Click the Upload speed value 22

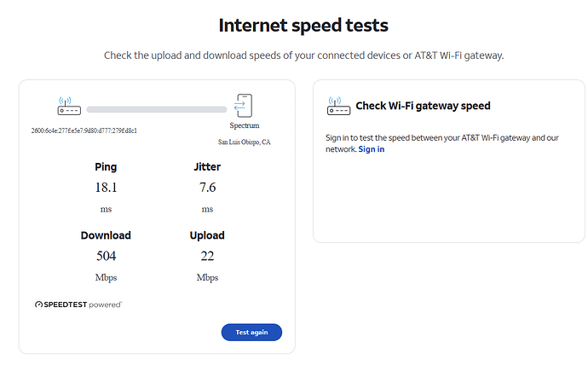207,256
